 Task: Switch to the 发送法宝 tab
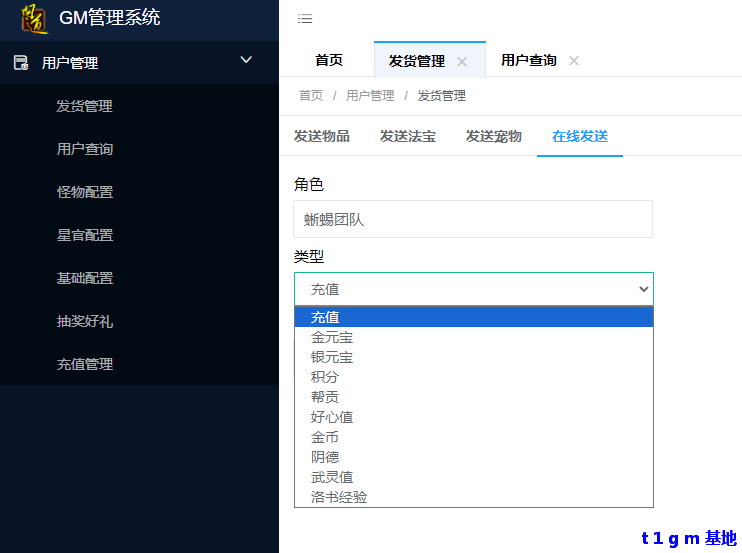click(408, 136)
